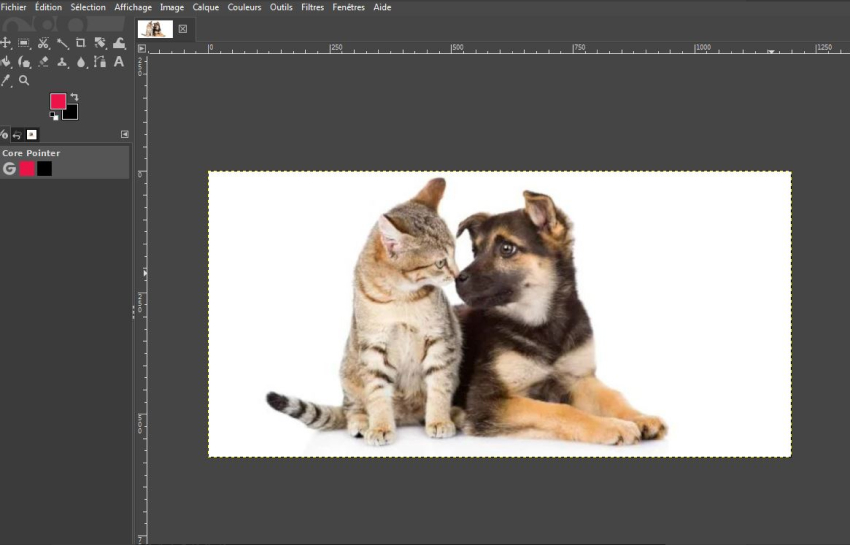Click the red foreground color swatch
850x546 pixels.
(x=58, y=101)
